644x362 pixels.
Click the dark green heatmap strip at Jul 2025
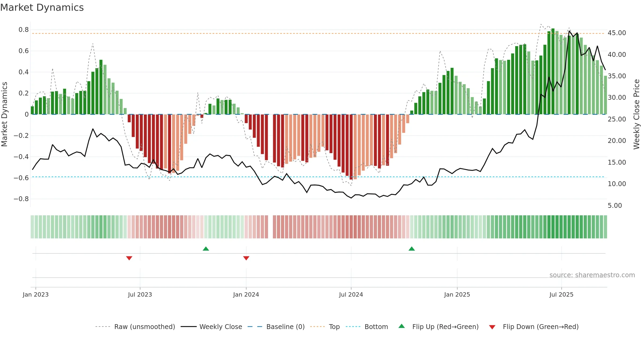(561, 227)
